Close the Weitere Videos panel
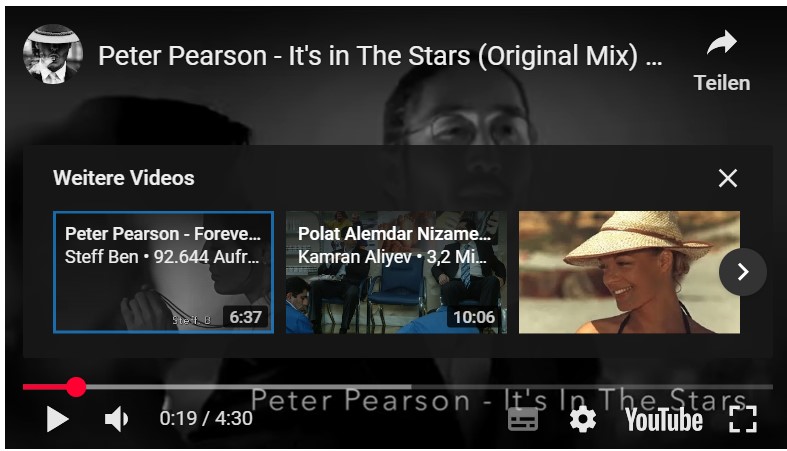Screen dimensions: 787x451 coord(728,178)
